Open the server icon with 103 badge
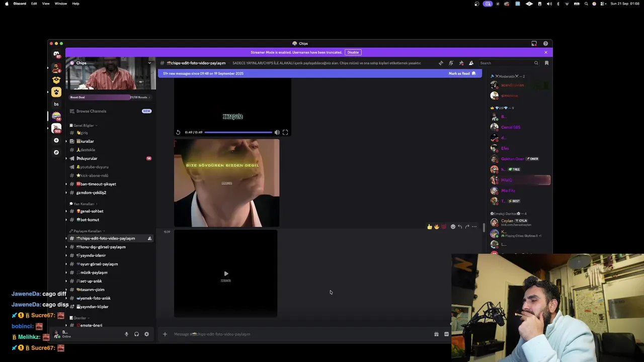 (56, 128)
